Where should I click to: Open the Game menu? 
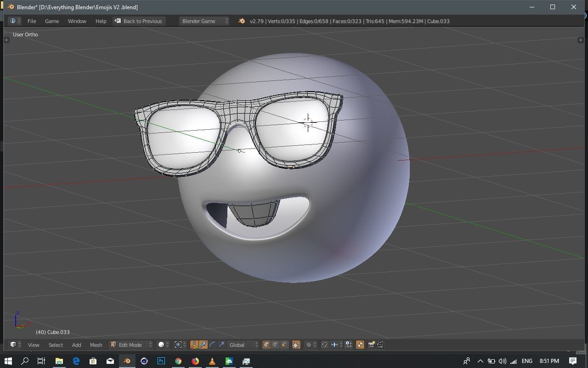click(x=52, y=21)
